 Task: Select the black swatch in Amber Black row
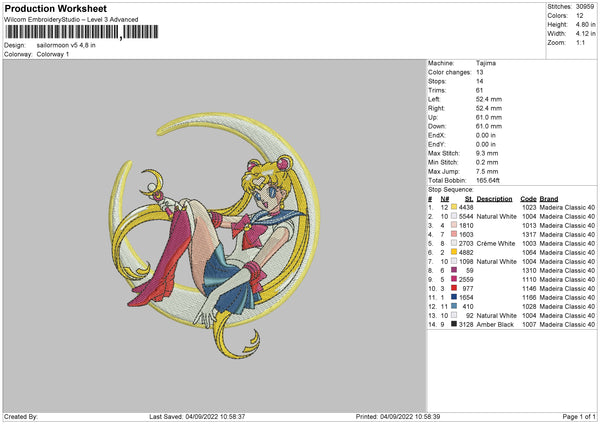tap(454, 324)
